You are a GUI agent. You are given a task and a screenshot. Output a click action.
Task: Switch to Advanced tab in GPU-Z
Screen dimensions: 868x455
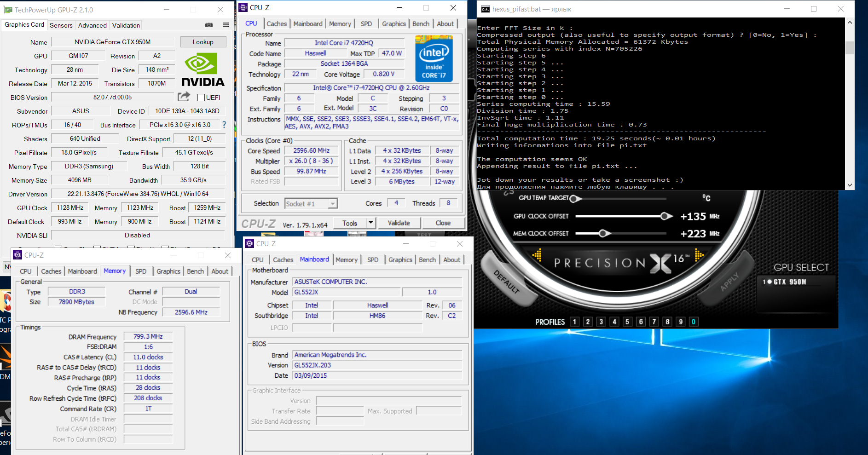[93, 25]
